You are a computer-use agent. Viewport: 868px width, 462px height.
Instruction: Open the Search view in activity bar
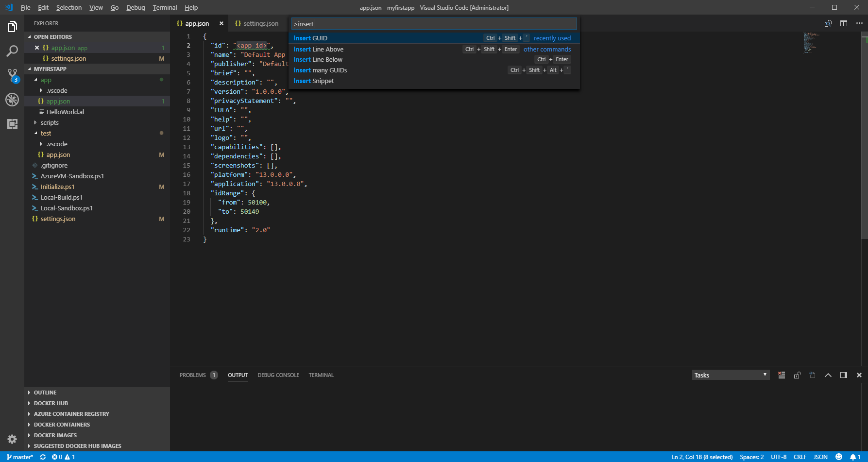coord(12,51)
